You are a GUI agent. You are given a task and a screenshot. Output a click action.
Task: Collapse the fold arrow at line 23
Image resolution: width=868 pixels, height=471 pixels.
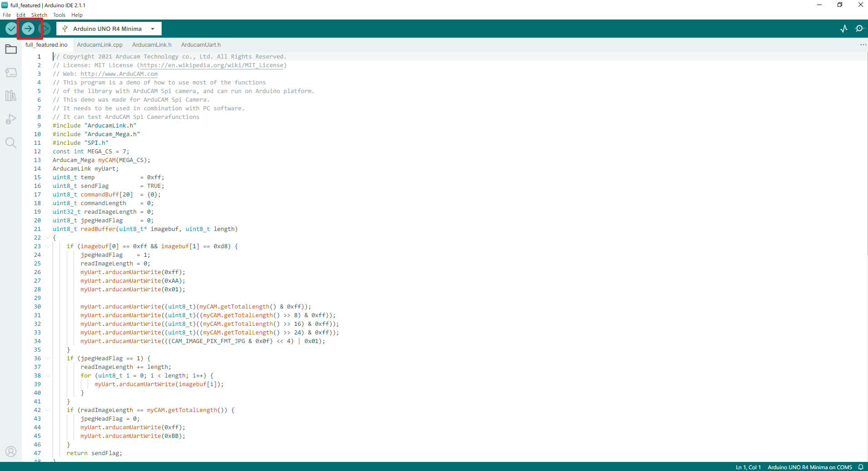[48, 246]
